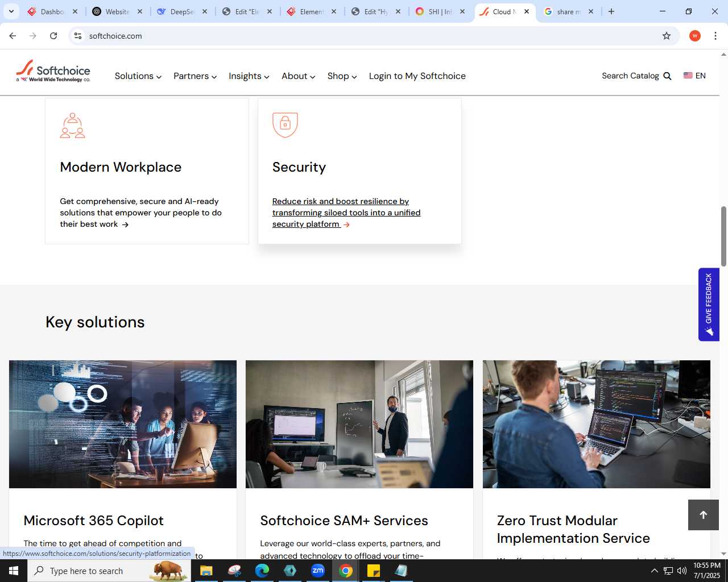Click the Softchoice logo
Viewport: 728px width, 582px height.
53,72
